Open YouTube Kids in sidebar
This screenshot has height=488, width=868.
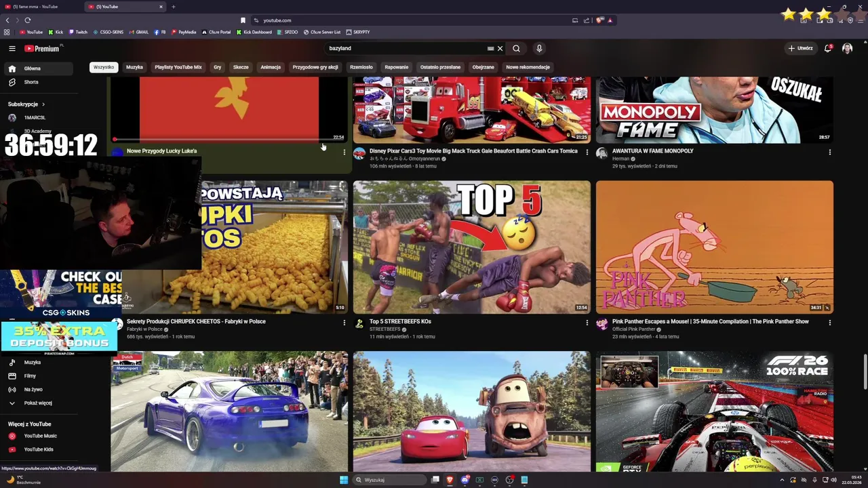click(38, 449)
